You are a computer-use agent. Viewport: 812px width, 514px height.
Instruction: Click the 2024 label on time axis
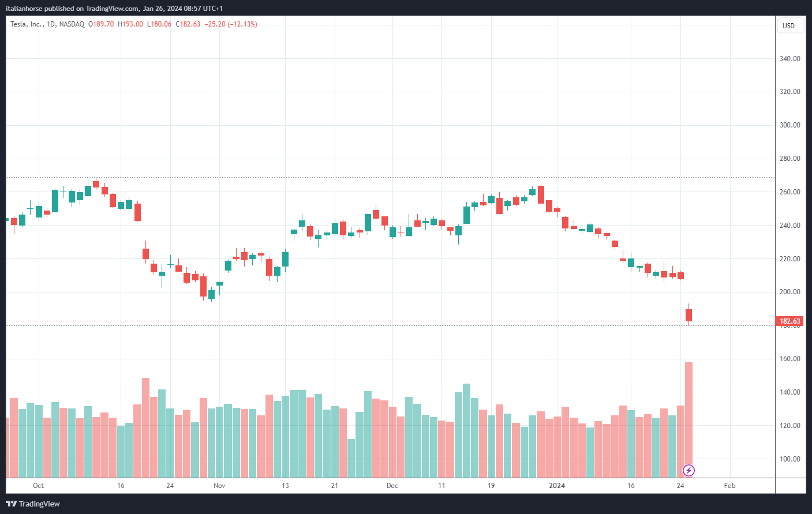tap(557, 486)
